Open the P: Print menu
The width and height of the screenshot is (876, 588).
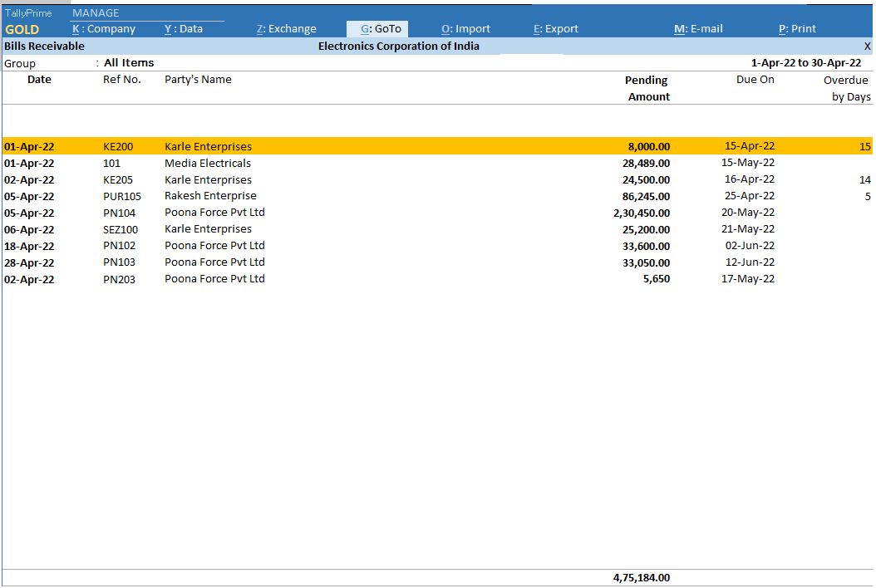[797, 29]
